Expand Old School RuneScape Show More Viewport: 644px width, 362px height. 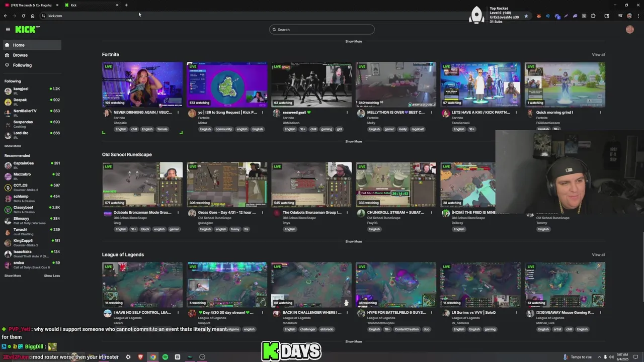coord(353,241)
